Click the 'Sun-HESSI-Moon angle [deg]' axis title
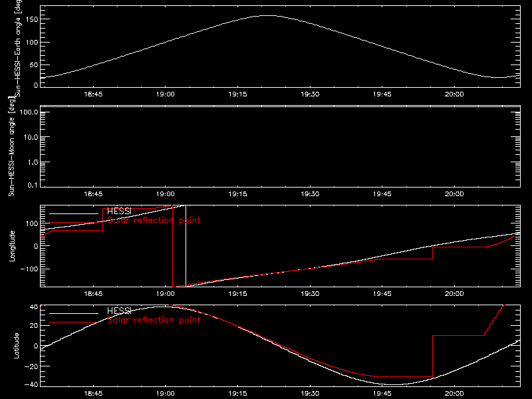Viewport: 532px width, 399px height. [x=11, y=146]
